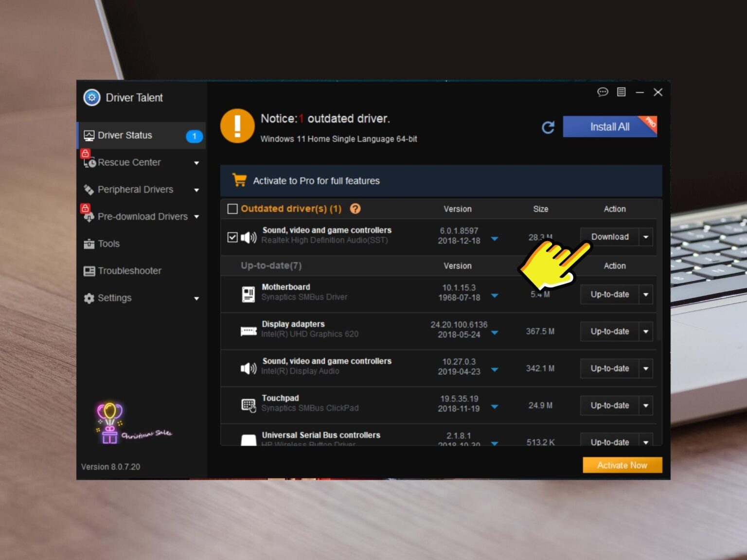Click the shopping cart icon
This screenshot has height=560, width=747.
pos(239,180)
